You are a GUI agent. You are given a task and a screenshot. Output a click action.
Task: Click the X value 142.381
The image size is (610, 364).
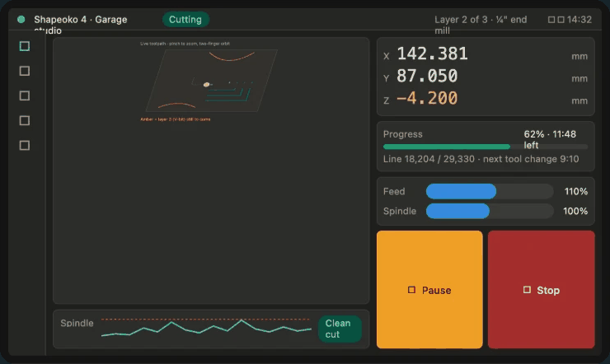click(x=432, y=54)
